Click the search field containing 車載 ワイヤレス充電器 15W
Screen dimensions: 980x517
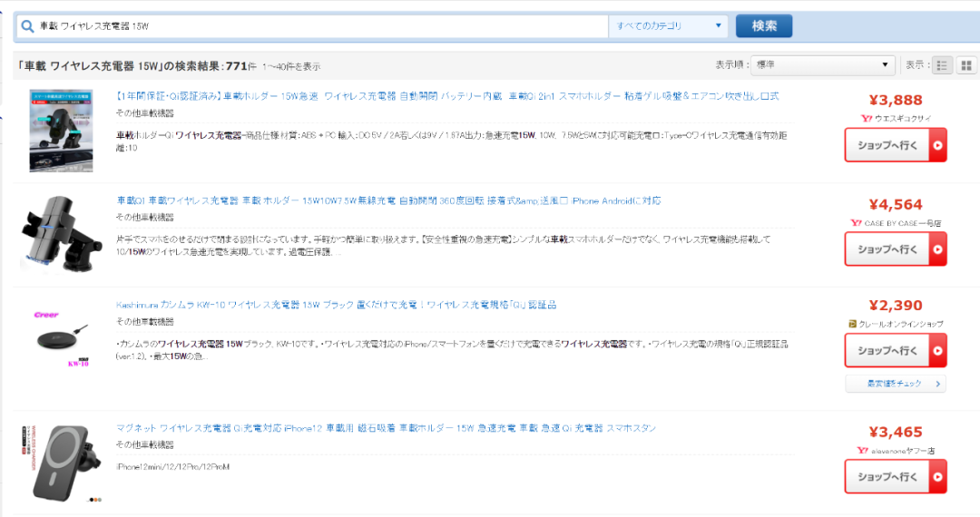pyautogui.click(x=312, y=26)
